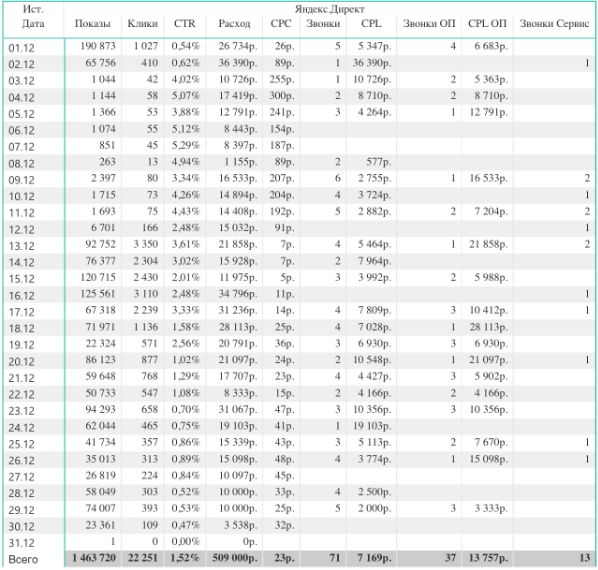The image size is (598, 570).
Task: Select the 28 113р. CPL ОП cell
Action: tap(488, 327)
